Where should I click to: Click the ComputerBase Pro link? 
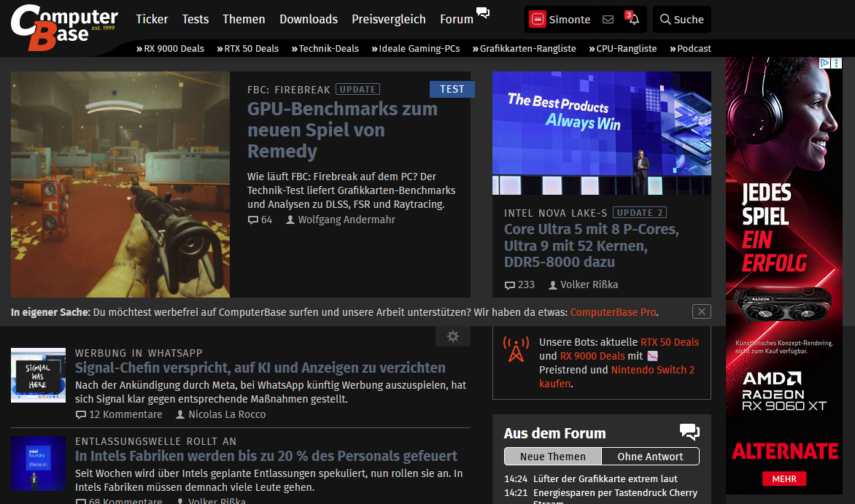tap(613, 313)
